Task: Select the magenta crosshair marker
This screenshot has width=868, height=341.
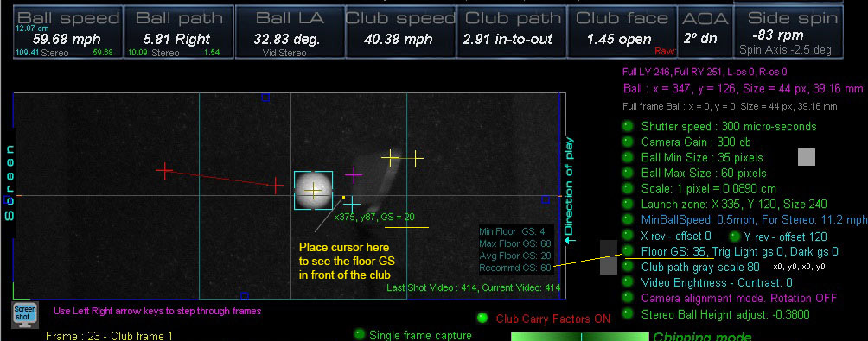Action: 354,175
